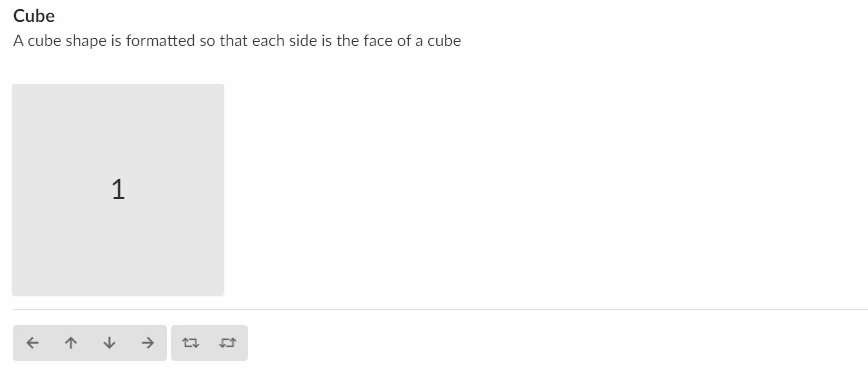Screen dimensions: 868x389
Task: Click the digit 1 on the cube
Action: pos(118,190)
